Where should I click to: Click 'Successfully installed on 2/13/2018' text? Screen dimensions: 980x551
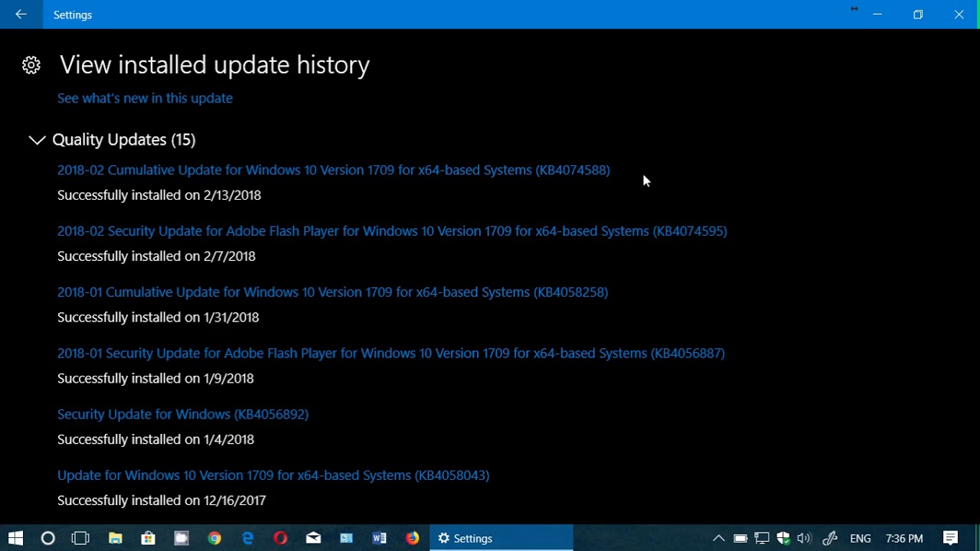159,195
